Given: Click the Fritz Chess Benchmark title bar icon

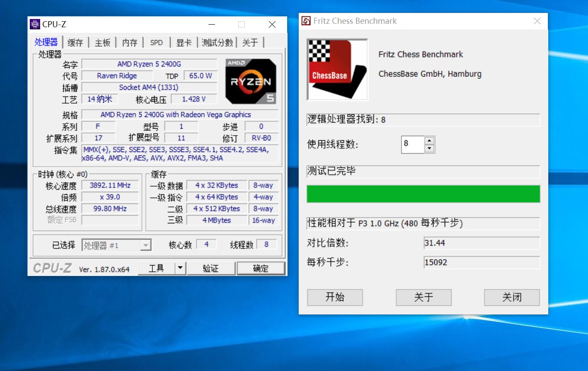Looking at the screenshot, I should coord(307,20).
